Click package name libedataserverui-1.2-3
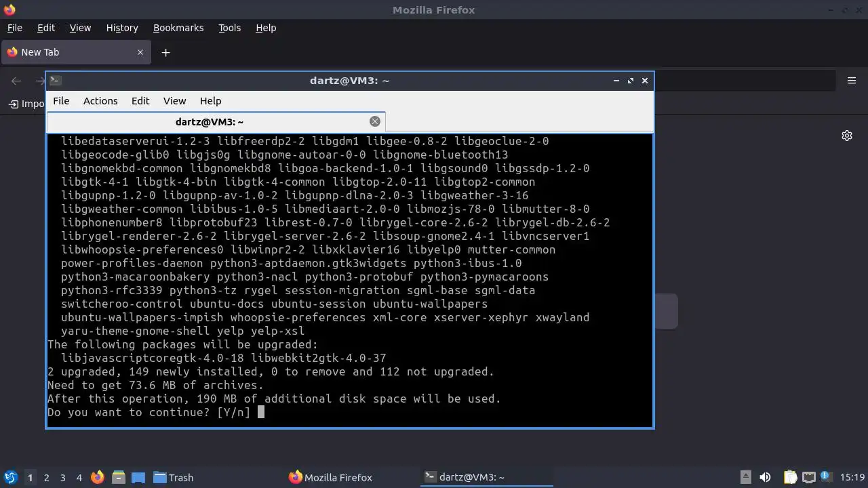Image resolution: width=868 pixels, height=488 pixels. click(x=135, y=141)
